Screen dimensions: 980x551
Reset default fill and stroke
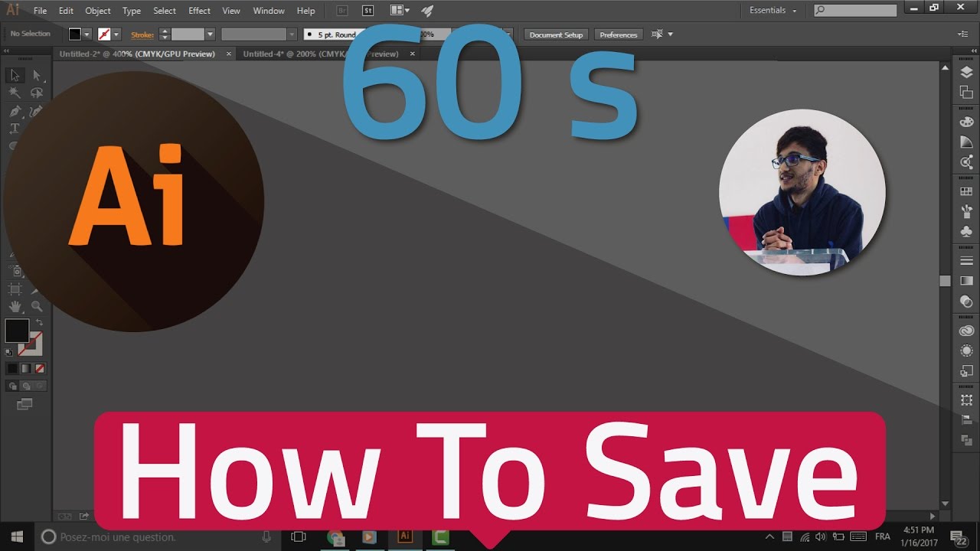click(8, 353)
